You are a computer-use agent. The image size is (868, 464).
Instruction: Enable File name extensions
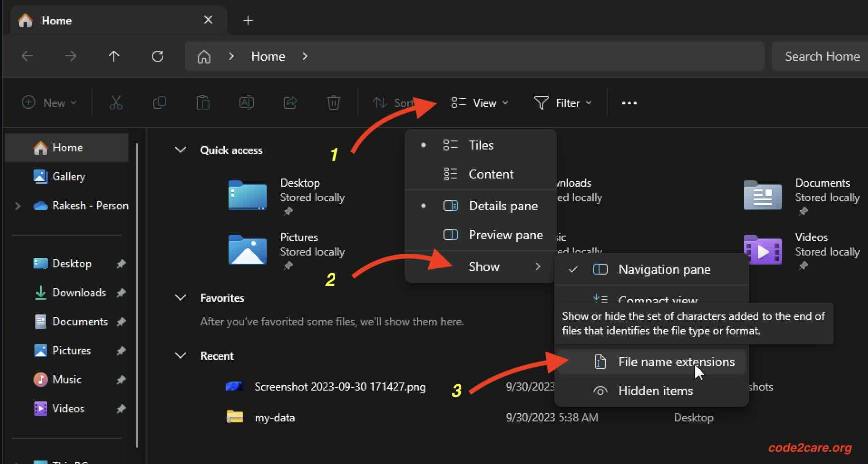click(x=676, y=362)
